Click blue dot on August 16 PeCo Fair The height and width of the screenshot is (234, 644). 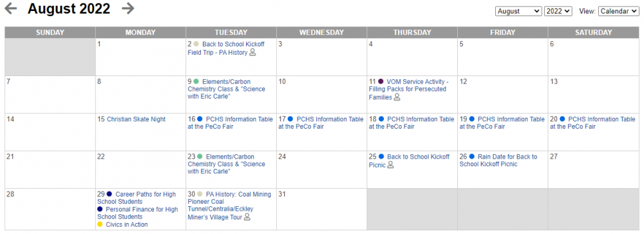pos(200,119)
